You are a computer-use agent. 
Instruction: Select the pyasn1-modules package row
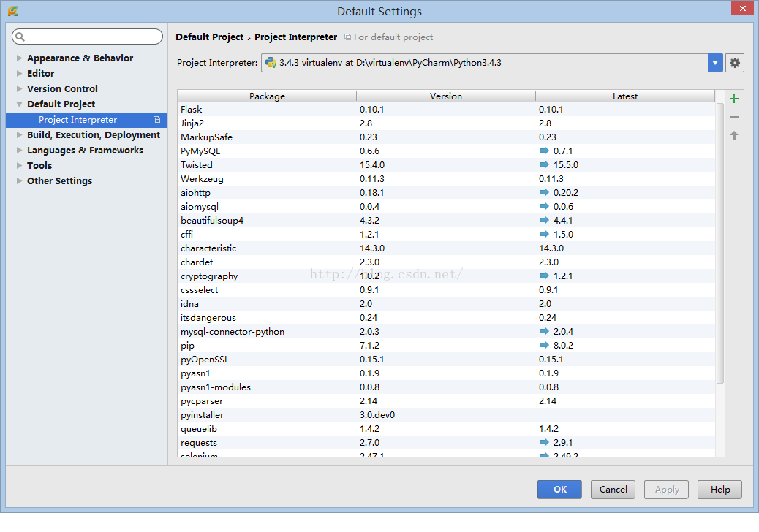tap(446, 387)
